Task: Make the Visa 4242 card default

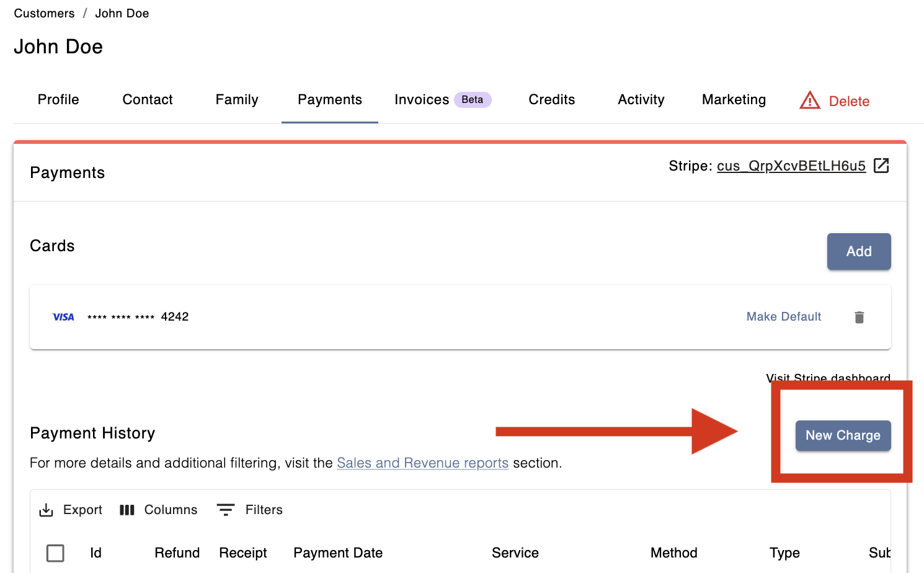Action: [784, 317]
